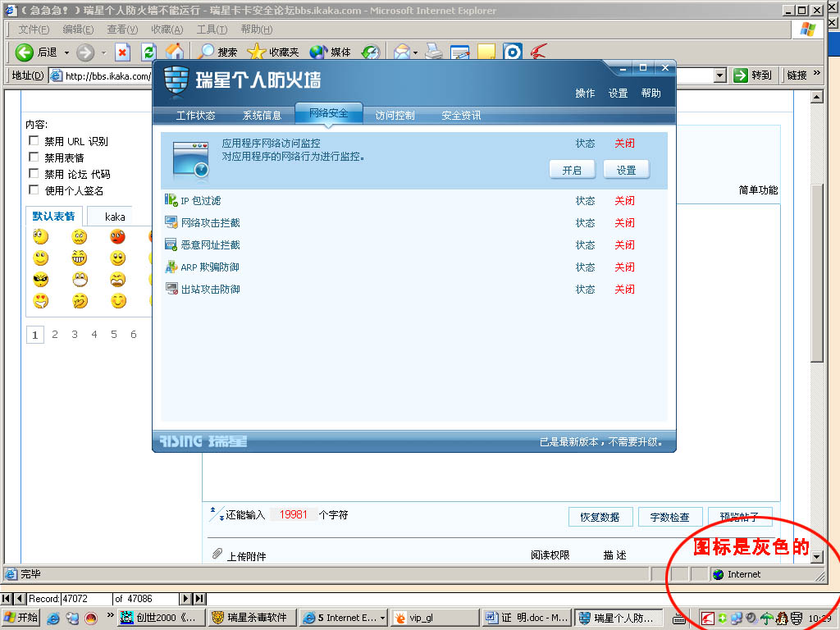Click the 设置 button for application monitoring
840x630 pixels.
coord(626,170)
